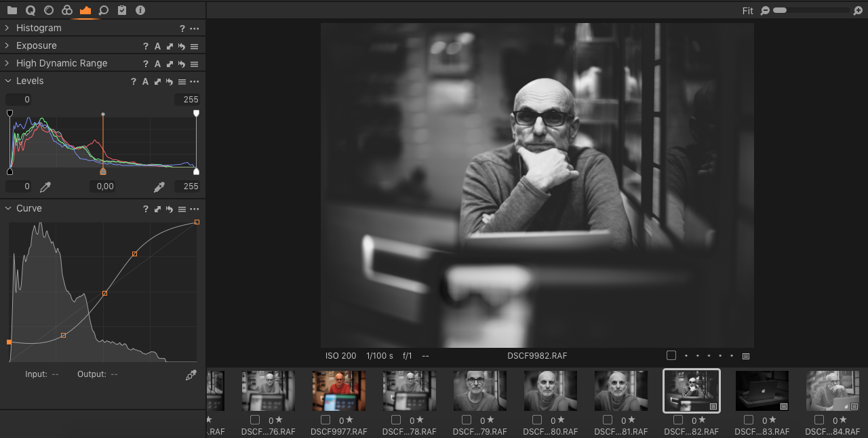The height and width of the screenshot is (438, 868).
Task: Reset the Levels adjustments with the undo arrow
Action: click(x=169, y=81)
